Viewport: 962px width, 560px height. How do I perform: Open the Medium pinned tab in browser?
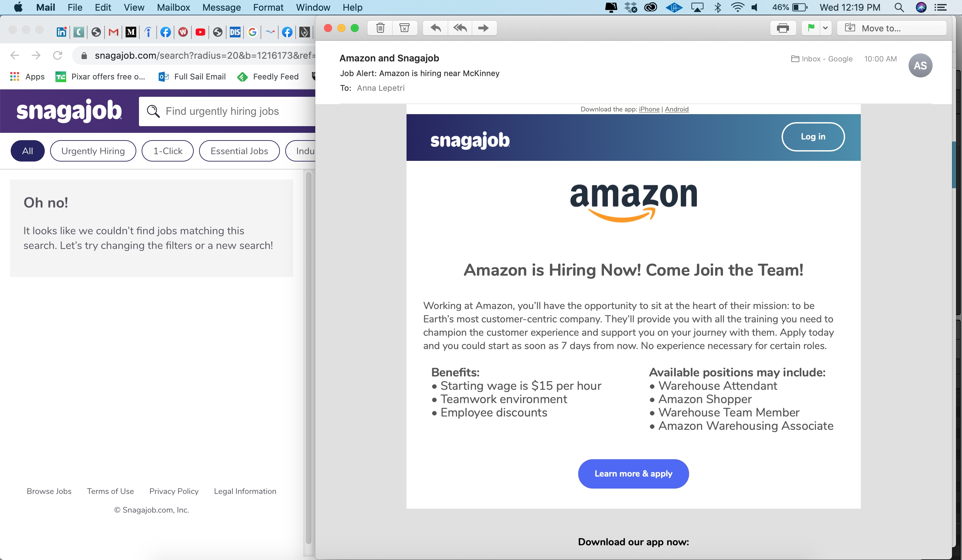click(x=131, y=32)
